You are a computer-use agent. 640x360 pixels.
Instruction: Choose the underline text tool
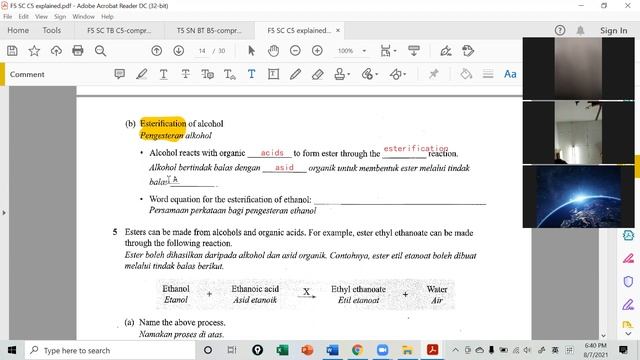click(163, 74)
